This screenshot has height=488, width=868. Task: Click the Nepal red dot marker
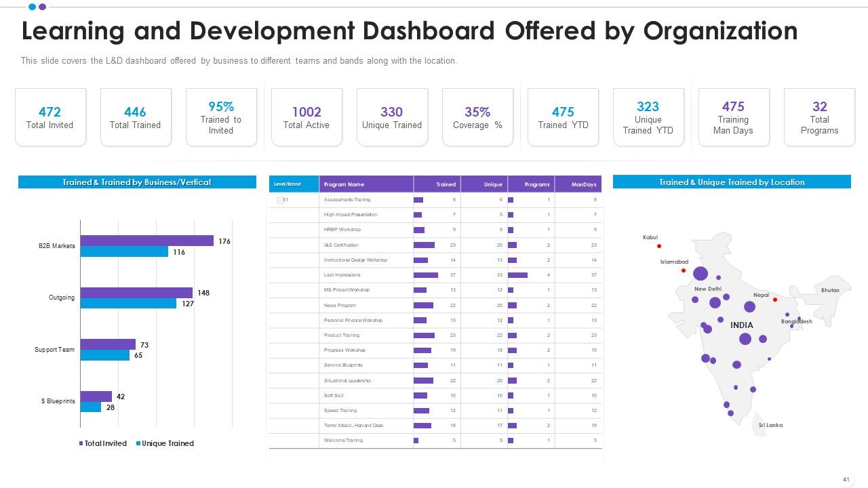775,300
